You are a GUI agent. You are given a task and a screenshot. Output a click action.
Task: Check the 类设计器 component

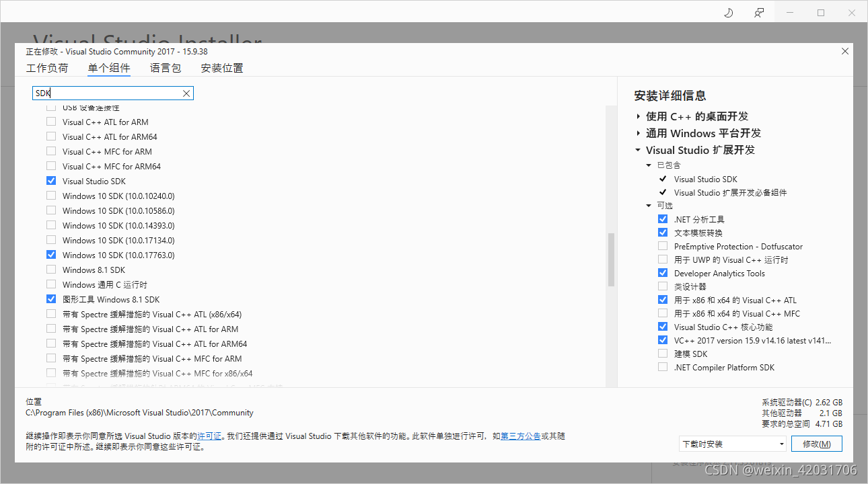(662, 286)
